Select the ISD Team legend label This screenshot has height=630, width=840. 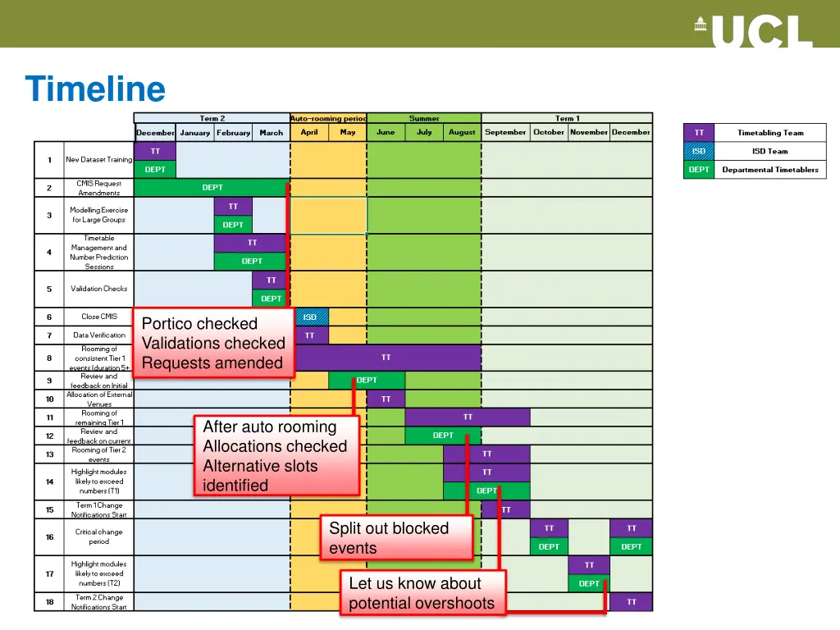click(770, 151)
